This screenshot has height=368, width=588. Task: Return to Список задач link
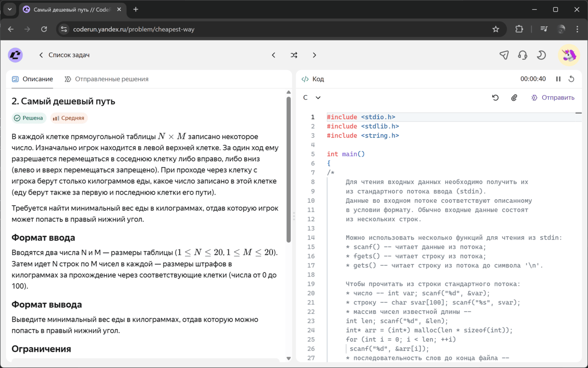point(64,55)
